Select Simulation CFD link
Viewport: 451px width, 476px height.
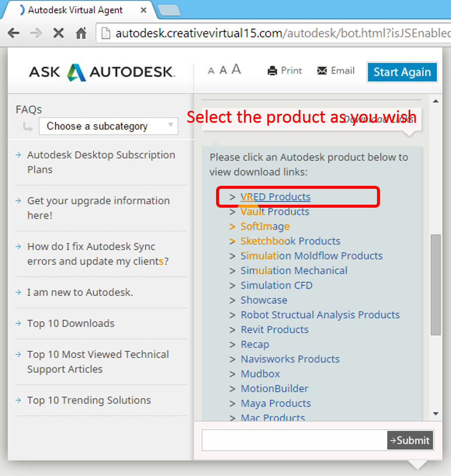[276, 285]
